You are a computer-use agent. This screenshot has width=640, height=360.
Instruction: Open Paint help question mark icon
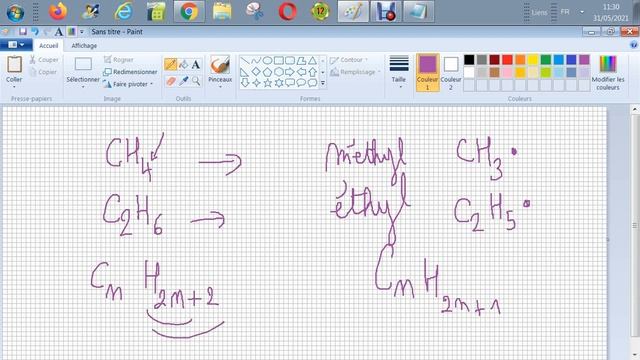pyautogui.click(x=633, y=44)
